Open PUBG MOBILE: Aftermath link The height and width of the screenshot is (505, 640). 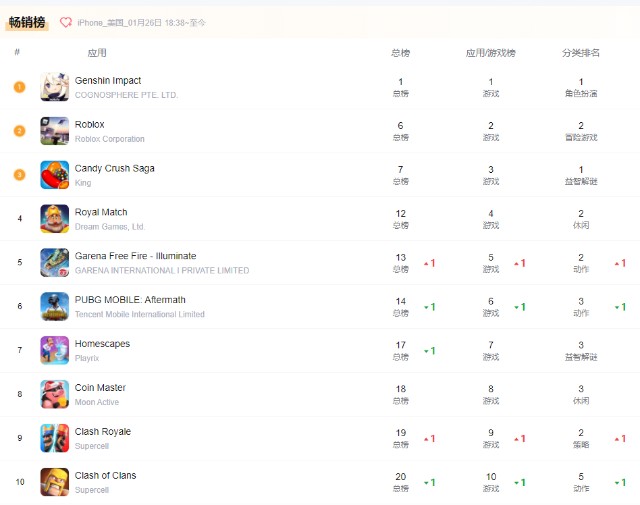click(x=130, y=300)
